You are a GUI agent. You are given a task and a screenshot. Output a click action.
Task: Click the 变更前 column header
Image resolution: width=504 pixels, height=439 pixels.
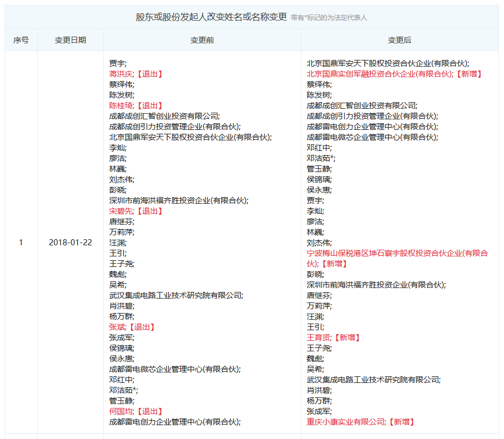point(202,40)
